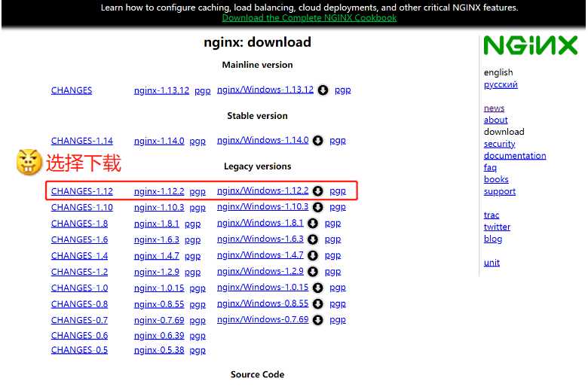Open CHANGES-1.10 link

(82, 208)
